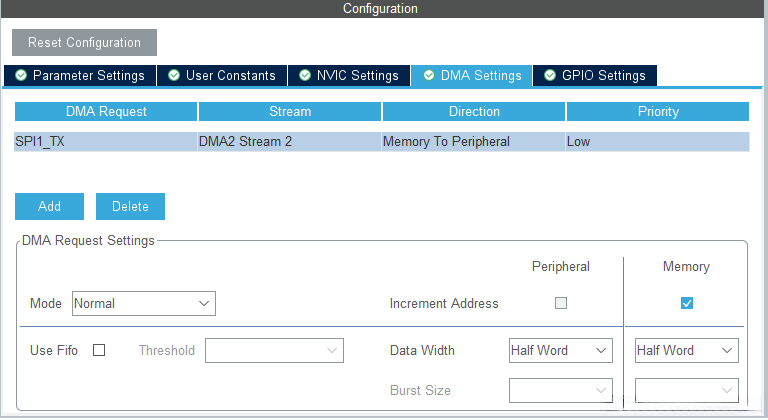Click the Delete button
Image resolution: width=768 pixels, height=420 pixels.
click(x=130, y=206)
